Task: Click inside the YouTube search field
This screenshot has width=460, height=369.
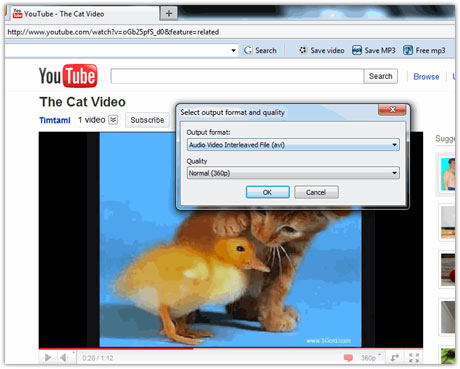Action: (237, 76)
